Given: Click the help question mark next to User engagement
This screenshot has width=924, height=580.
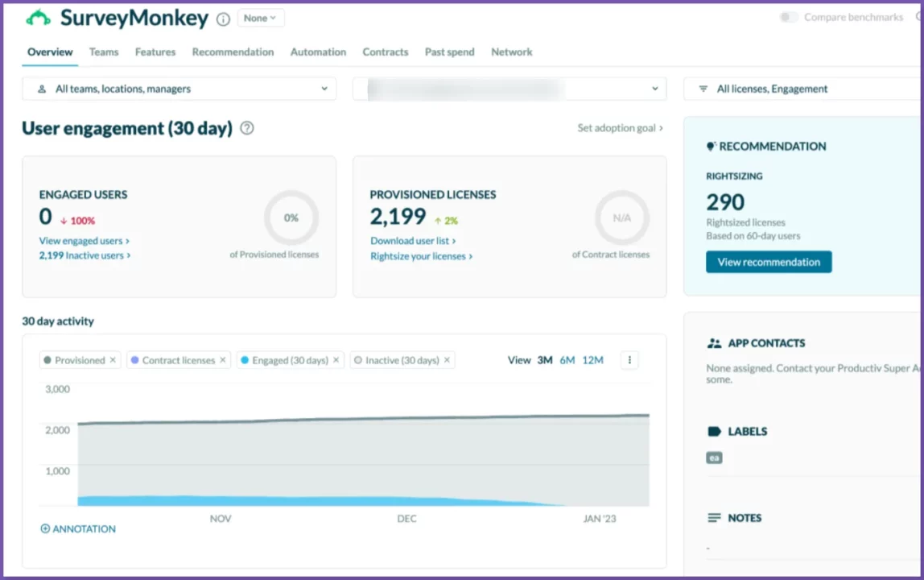Looking at the screenshot, I should (x=247, y=127).
